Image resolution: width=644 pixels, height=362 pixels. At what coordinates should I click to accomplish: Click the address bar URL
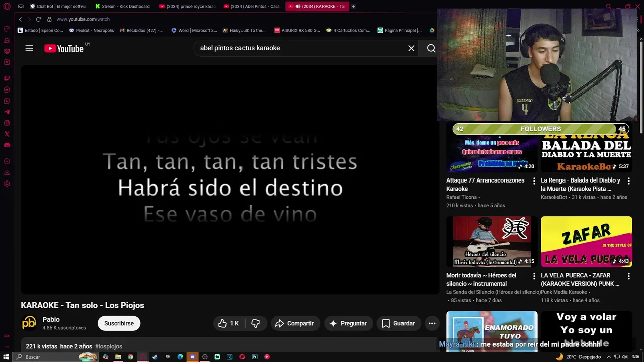click(83, 19)
